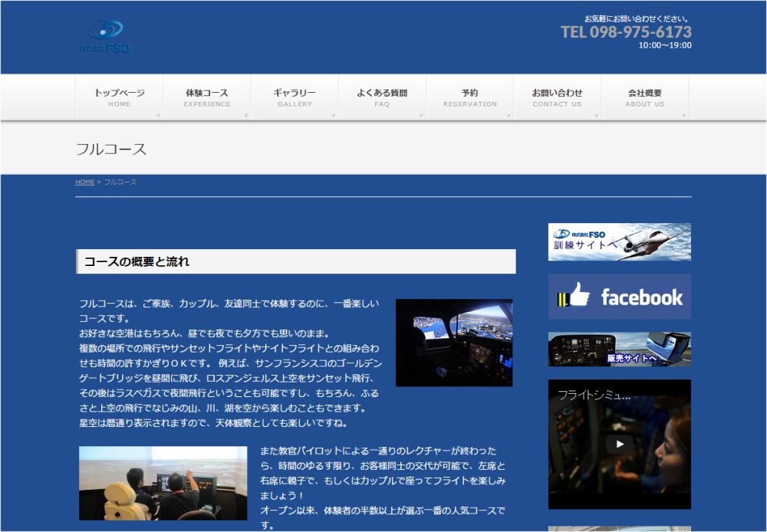Open the photo of pilots at simulator
The height and width of the screenshot is (532, 767).
pyautogui.click(x=163, y=484)
